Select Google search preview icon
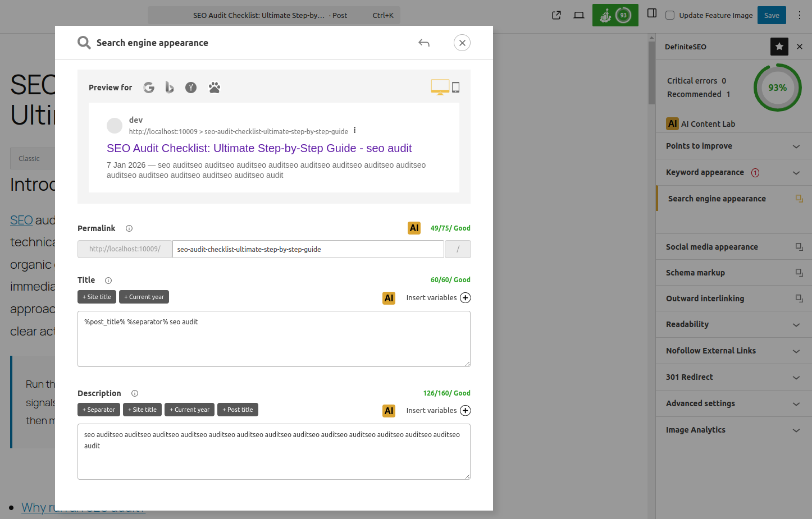Image resolution: width=812 pixels, height=519 pixels. tap(149, 88)
